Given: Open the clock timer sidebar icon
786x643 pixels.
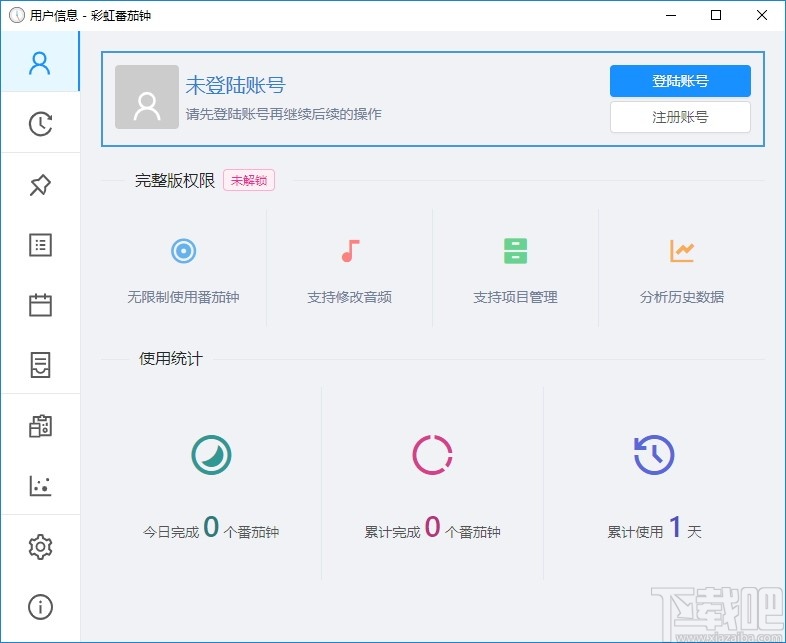Looking at the screenshot, I should click(x=40, y=123).
